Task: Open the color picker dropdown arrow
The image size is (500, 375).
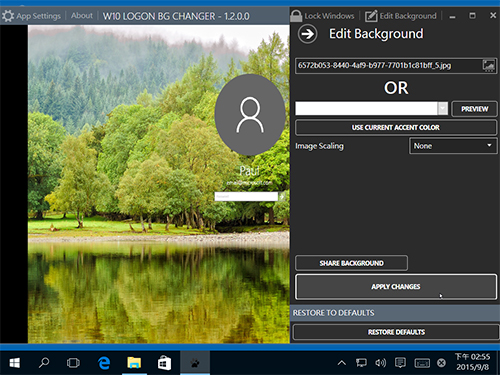Action: point(443,108)
